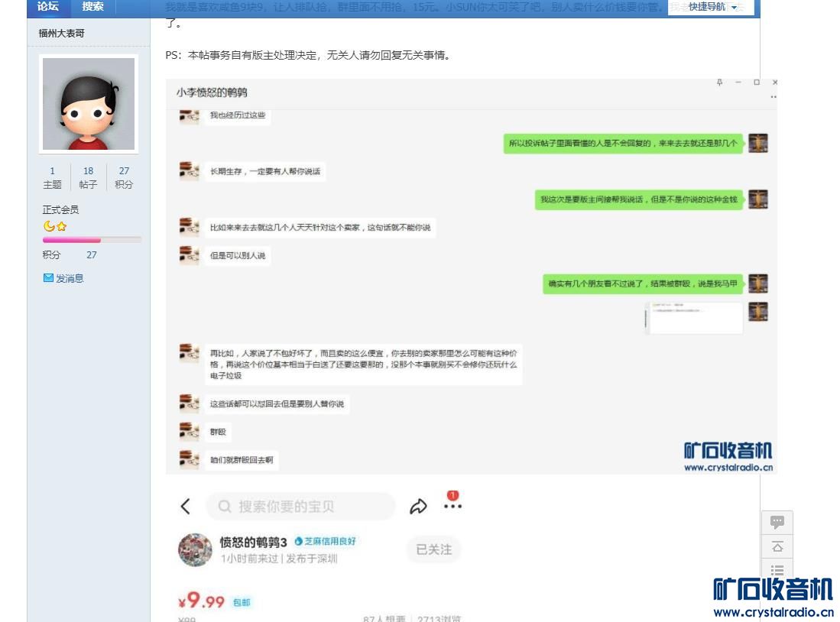Click chat message 长期生存，一定要有人帮你说话
This screenshot has width=840, height=622.
(265, 171)
